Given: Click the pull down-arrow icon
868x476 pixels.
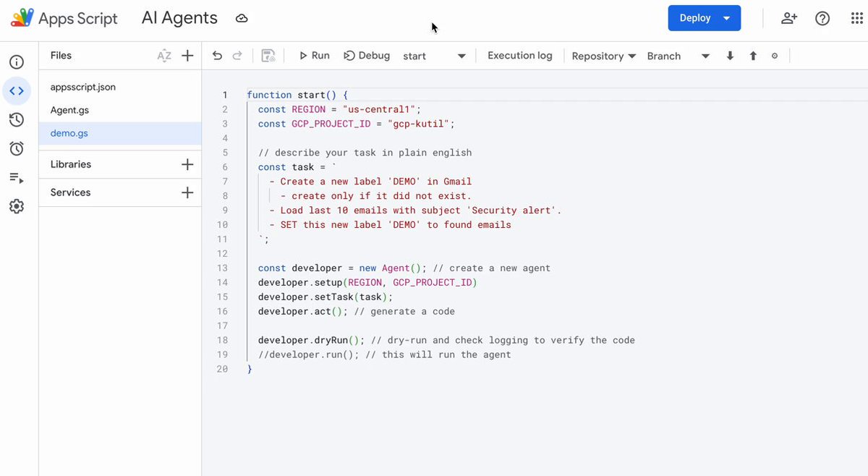Looking at the screenshot, I should click(x=730, y=56).
